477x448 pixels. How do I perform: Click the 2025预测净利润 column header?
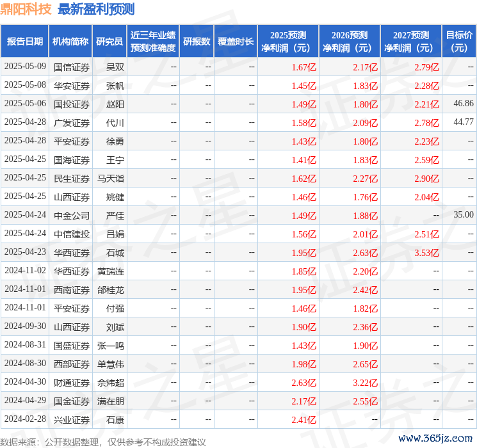pyautogui.click(x=288, y=42)
